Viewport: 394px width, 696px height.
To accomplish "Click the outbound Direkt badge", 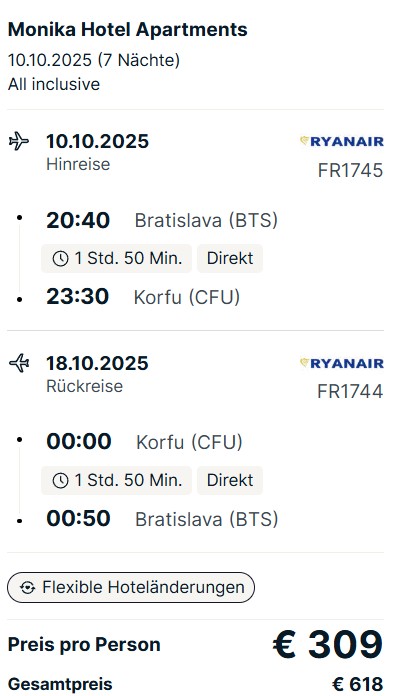I will click(230, 258).
